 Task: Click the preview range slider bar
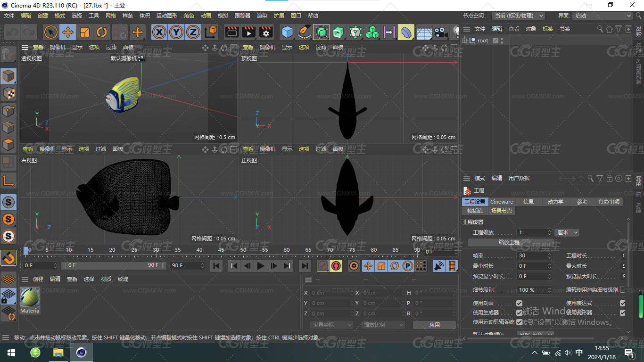click(x=114, y=265)
